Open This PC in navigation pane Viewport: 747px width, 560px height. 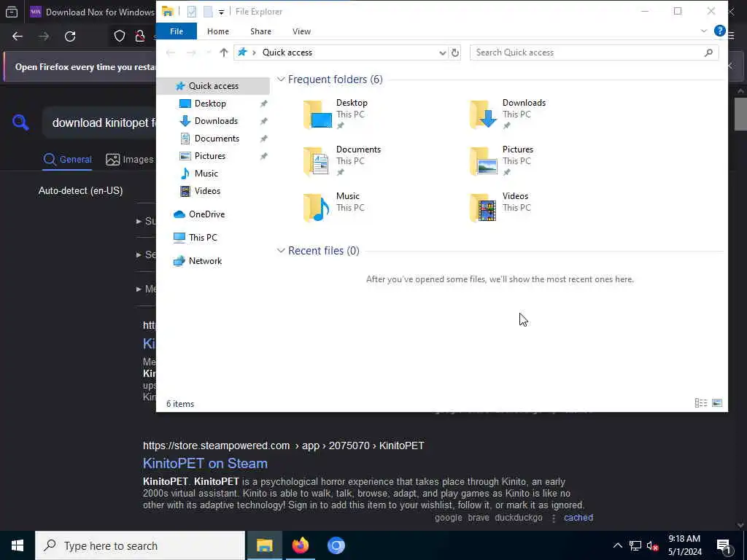203,238
